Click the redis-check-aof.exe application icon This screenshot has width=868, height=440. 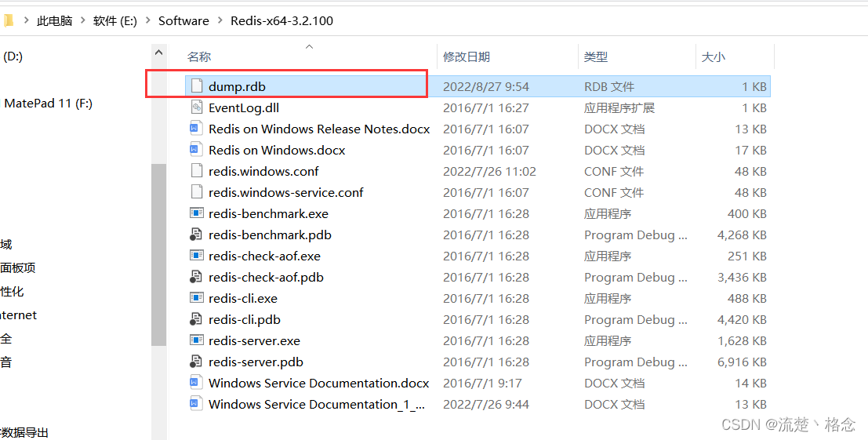coord(196,256)
